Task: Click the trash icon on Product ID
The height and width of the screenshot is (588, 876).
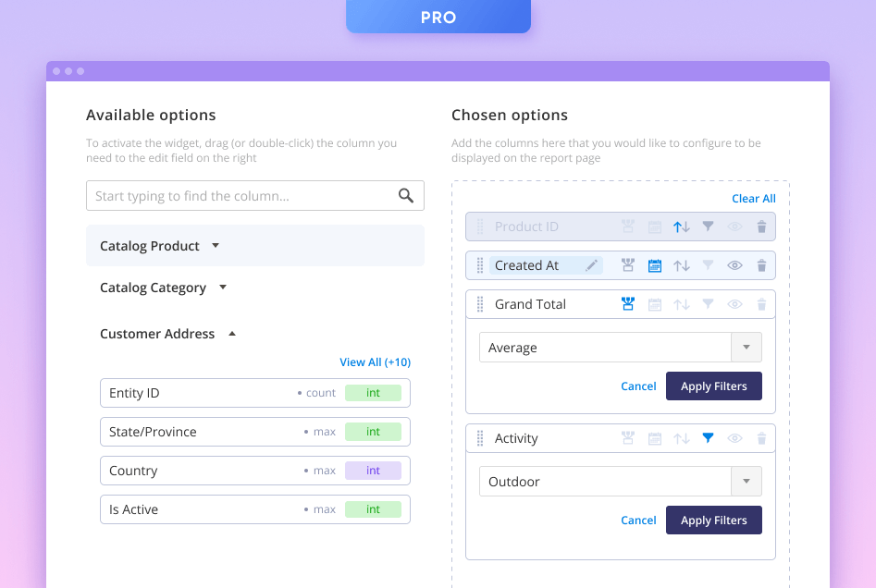Action: tap(761, 227)
